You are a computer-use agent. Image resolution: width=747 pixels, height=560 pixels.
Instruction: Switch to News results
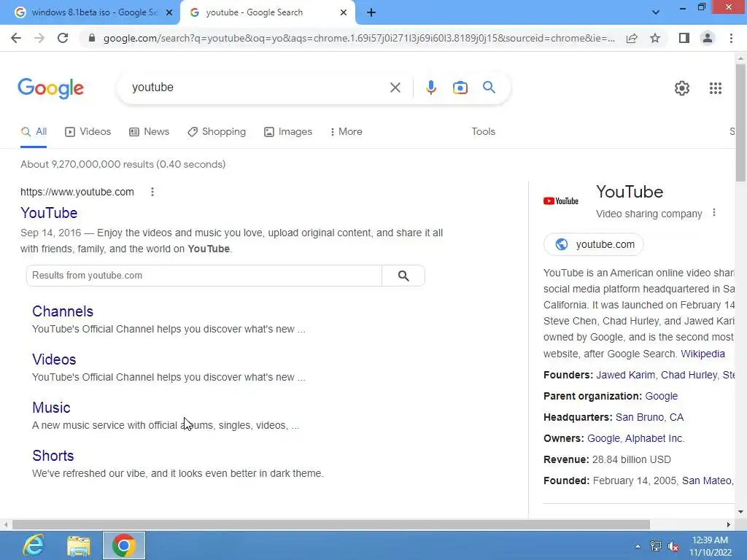pyautogui.click(x=149, y=132)
